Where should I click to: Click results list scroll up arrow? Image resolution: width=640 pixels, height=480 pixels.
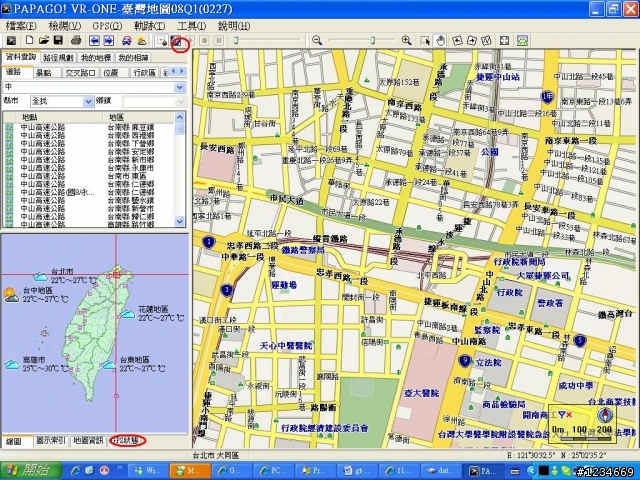point(180,117)
